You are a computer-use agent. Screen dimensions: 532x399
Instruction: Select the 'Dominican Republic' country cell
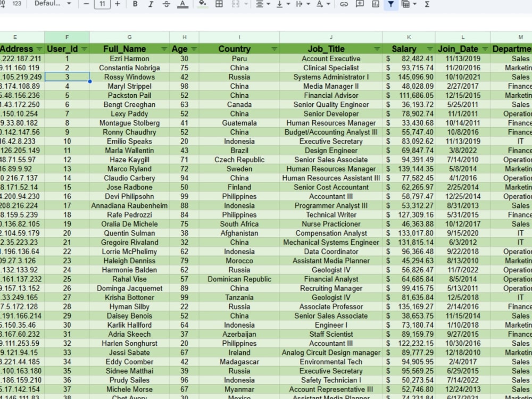point(239,279)
